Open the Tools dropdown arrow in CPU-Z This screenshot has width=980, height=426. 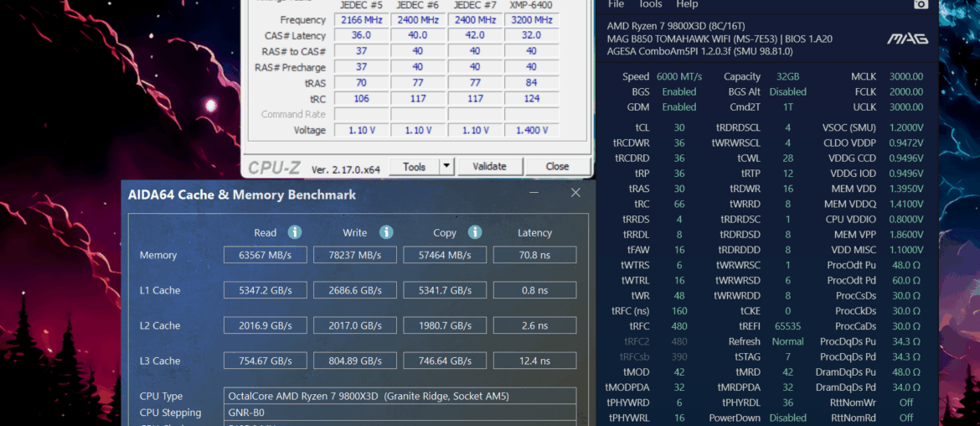[x=446, y=166]
